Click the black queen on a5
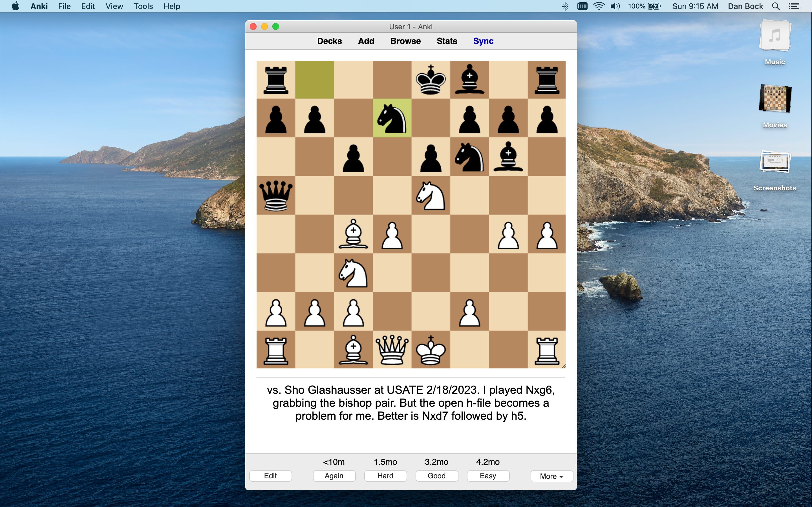812x507 pixels. [276, 195]
